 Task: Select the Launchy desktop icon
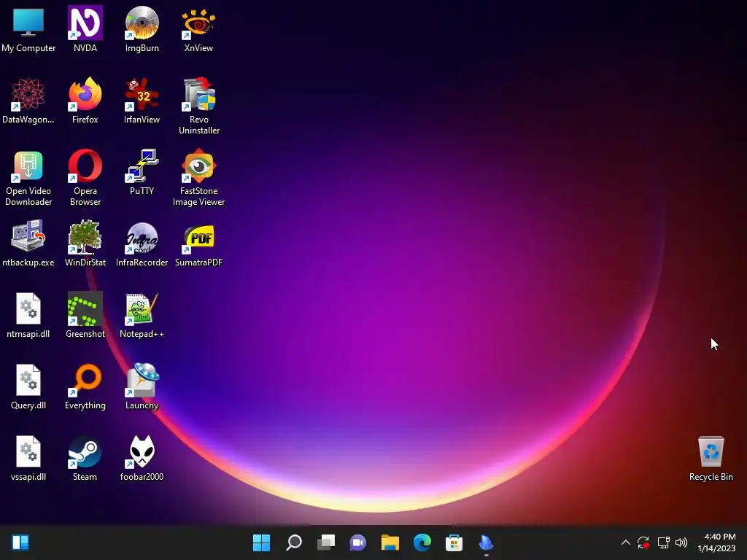(x=142, y=386)
